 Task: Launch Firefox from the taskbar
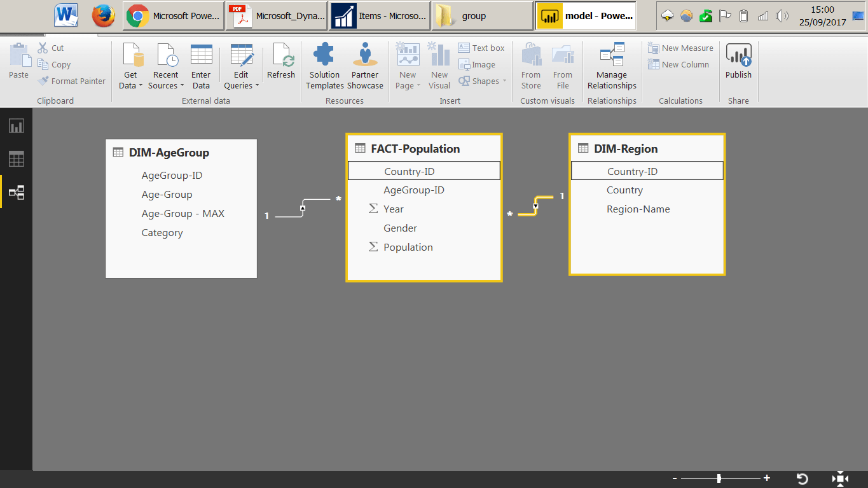tap(103, 15)
